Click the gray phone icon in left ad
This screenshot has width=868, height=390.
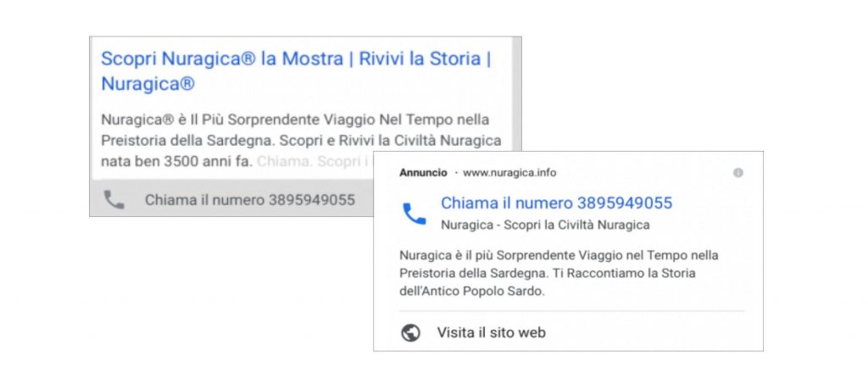114,200
